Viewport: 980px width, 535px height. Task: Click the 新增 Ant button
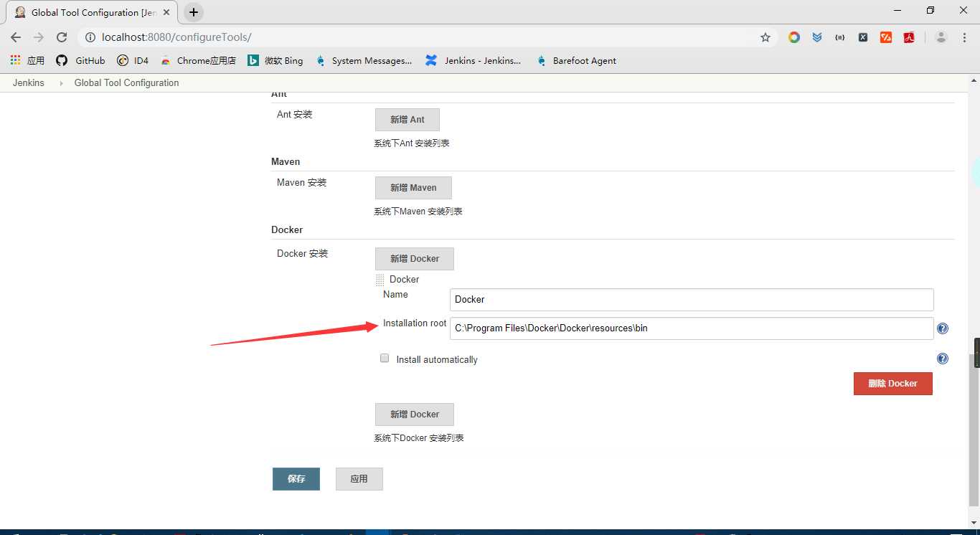407,119
